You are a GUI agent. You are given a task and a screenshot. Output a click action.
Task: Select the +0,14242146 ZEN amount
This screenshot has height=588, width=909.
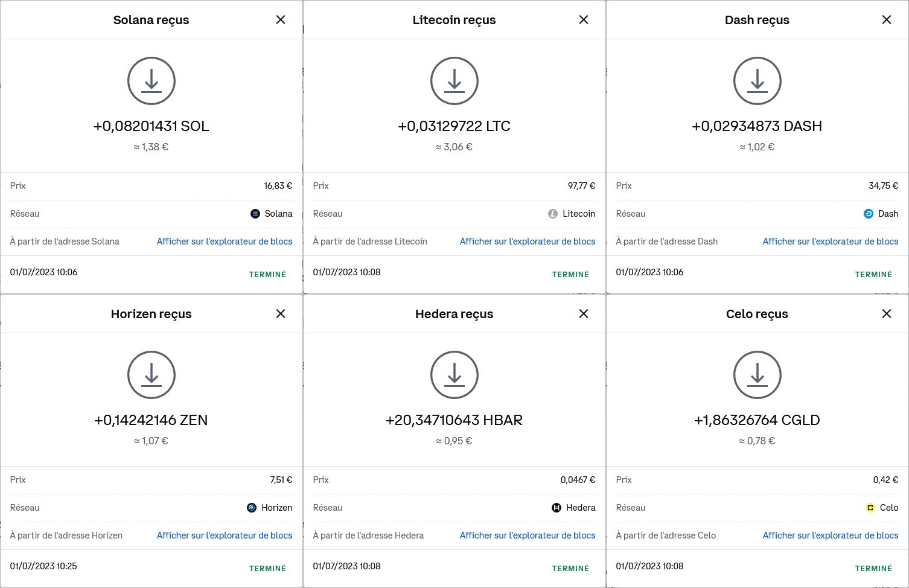click(151, 420)
